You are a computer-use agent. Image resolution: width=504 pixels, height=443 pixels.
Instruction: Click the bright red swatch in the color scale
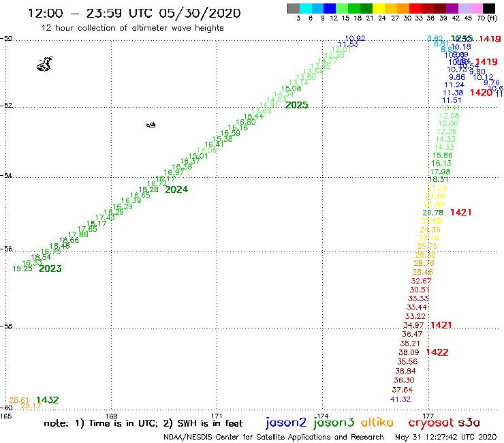pyautogui.click(x=415, y=8)
